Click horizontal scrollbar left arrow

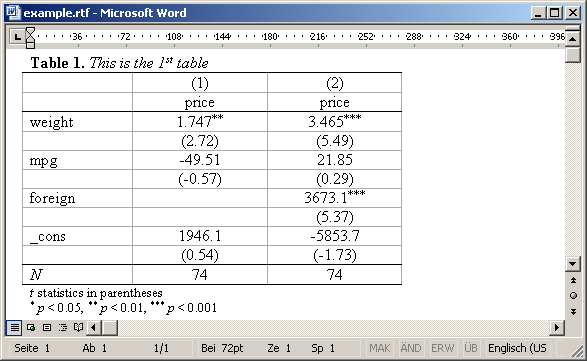point(94,328)
